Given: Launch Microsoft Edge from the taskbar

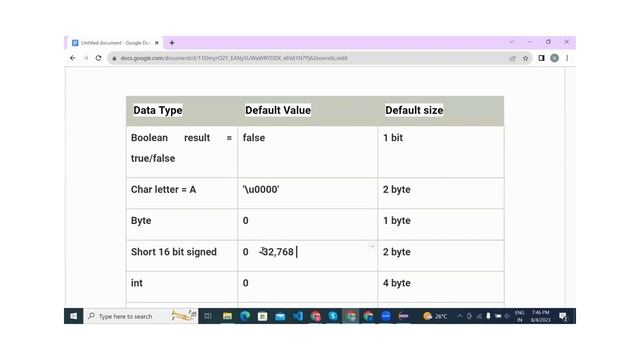Looking at the screenshot, I should pos(245,316).
